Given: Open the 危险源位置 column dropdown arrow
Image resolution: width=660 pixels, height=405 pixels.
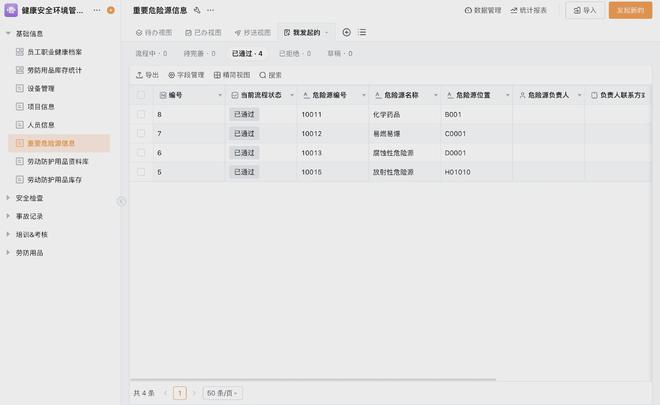Looking at the screenshot, I should [x=508, y=95].
